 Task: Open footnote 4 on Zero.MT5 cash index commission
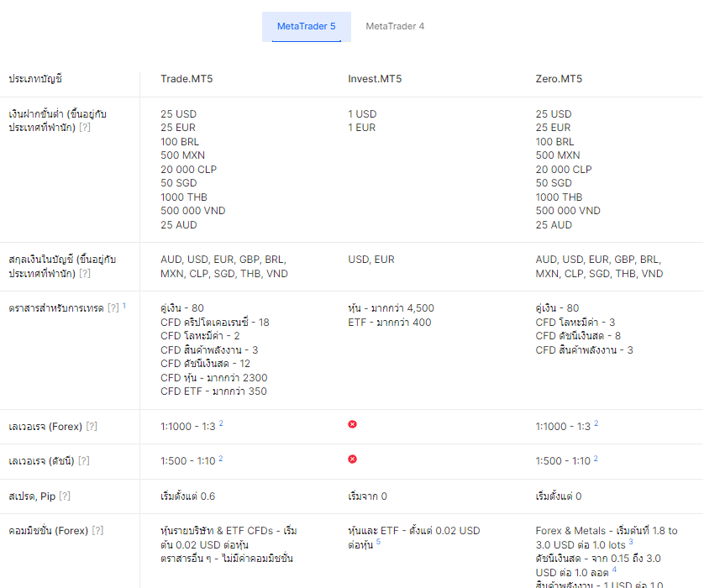point(614,570)
